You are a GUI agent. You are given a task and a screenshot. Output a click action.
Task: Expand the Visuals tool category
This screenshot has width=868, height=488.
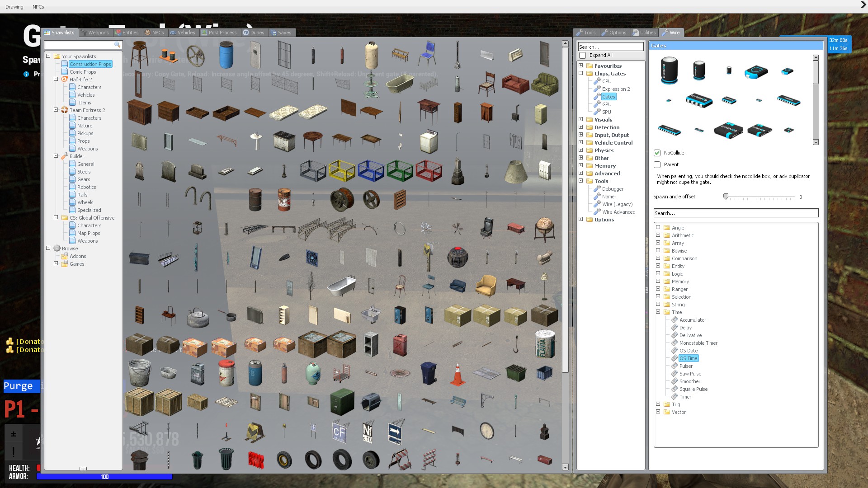coord(581,120)
